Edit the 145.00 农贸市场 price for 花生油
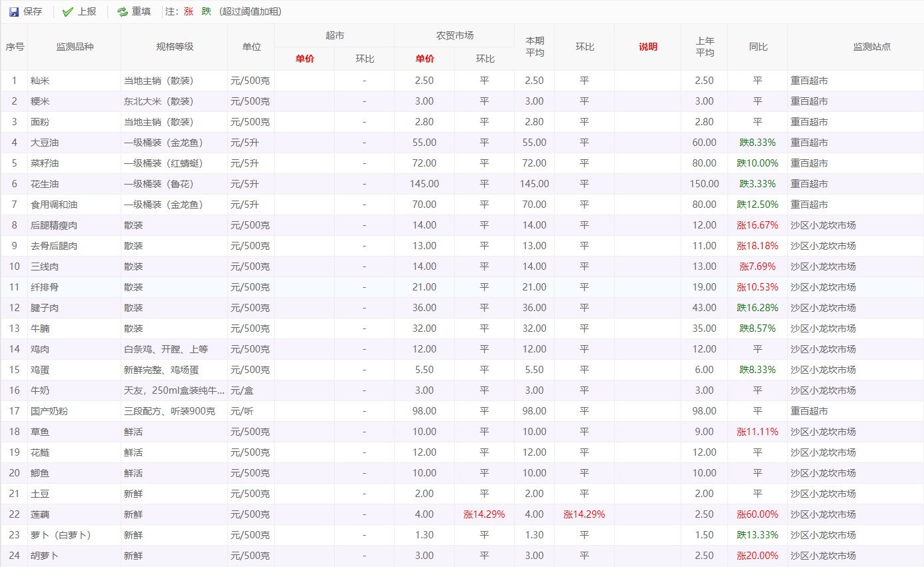This screenshot has height=567, width=924. coord(424,184)
